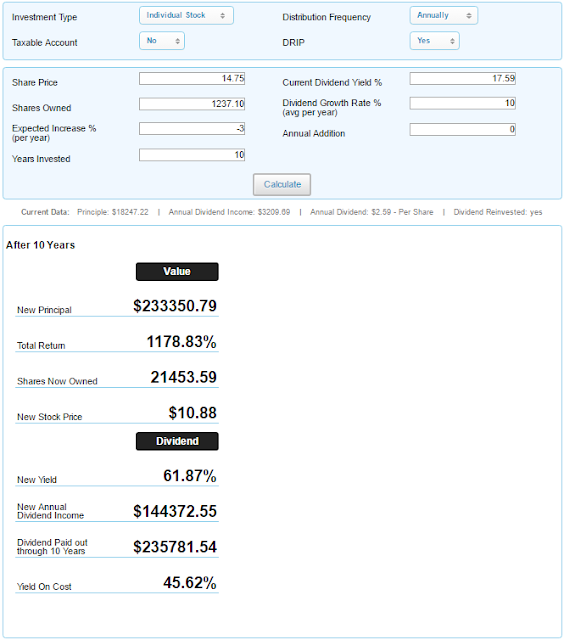Click the Expected Increase % input field
This screenshot has height=640, width=564.
192,129
